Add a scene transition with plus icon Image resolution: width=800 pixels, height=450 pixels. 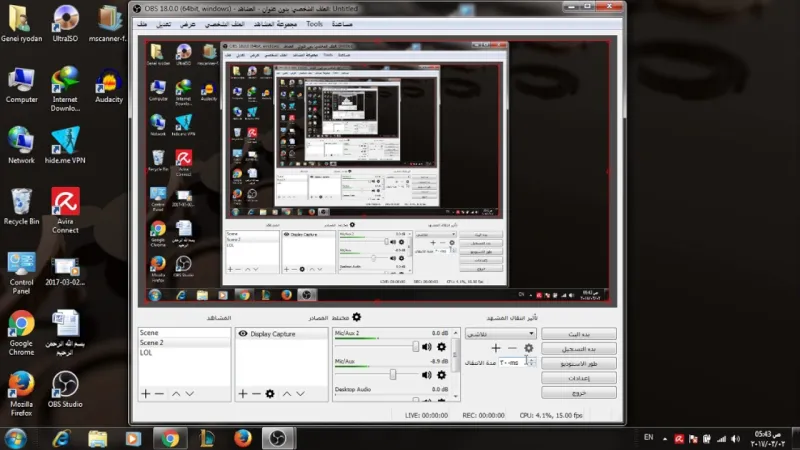496,348
